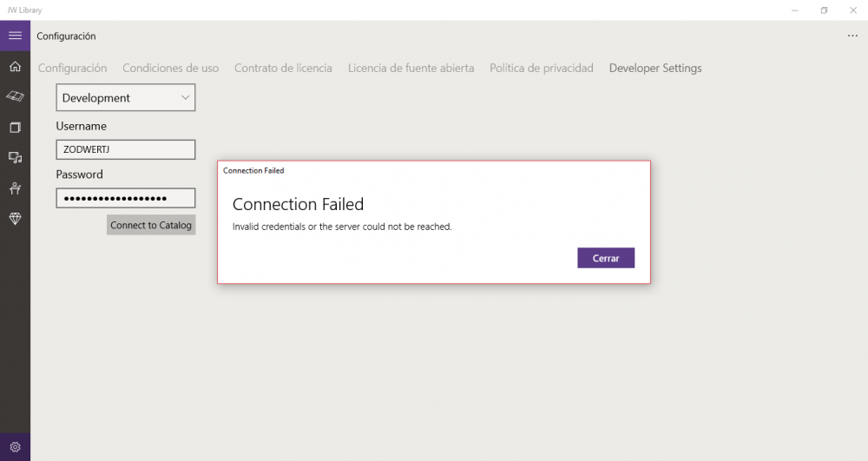View the Licencia de fuente abierta tab
The width and height of the screenshot is (868, 461).
pyautogui.click(x=411, y=68)
